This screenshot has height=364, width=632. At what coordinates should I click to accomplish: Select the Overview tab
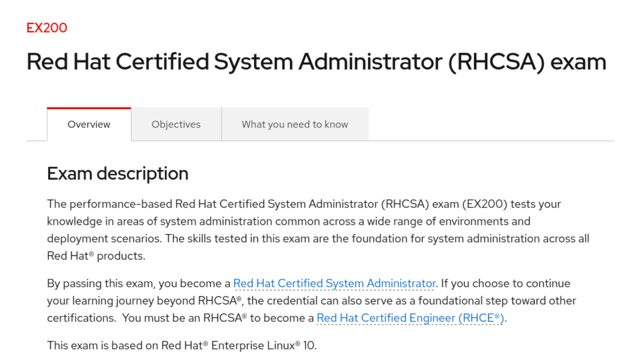(89, 124)
